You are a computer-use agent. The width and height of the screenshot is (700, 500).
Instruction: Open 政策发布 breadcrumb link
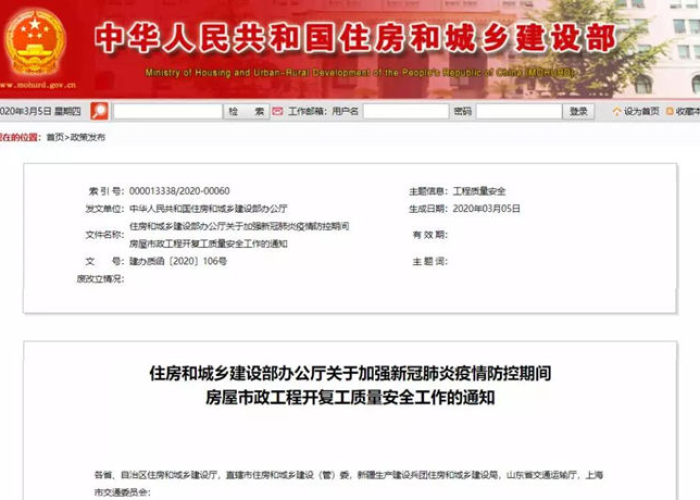click(88, 137)
